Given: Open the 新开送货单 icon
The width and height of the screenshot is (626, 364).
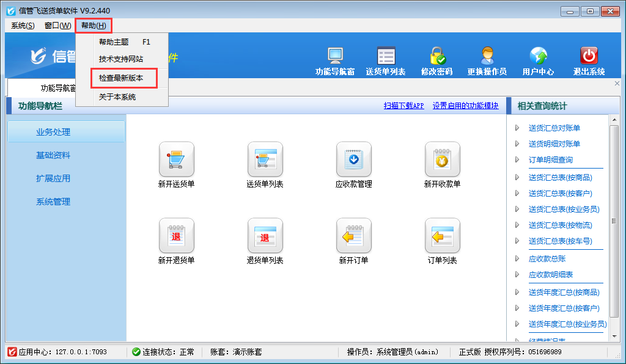Looking at the screenshot, I should [176, 159].
